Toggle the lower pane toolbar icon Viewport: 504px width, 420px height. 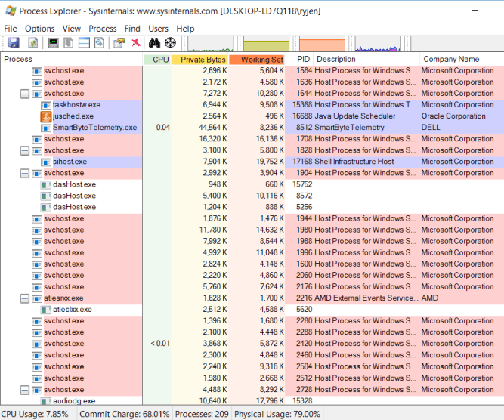point(84,43)
